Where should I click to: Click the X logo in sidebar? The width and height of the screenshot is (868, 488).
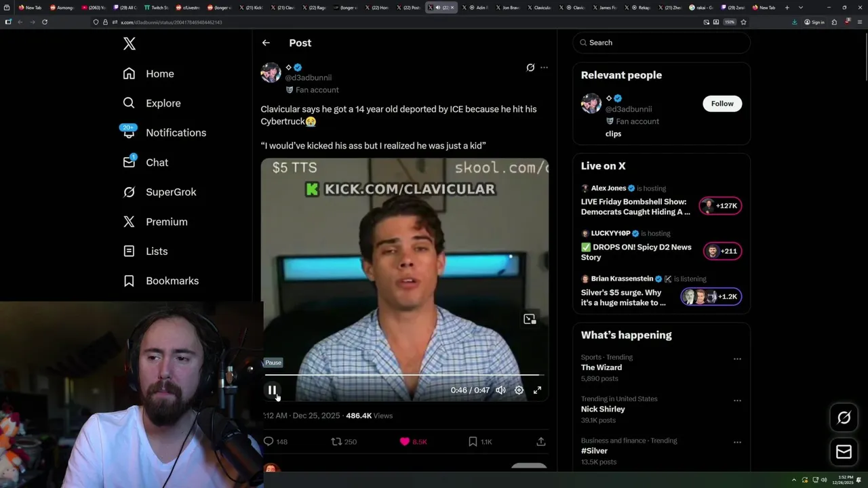(130, 44)
